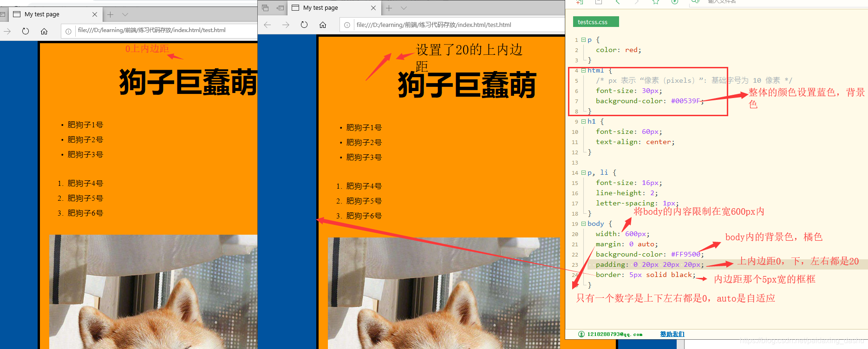Image resolution: width=868 pixels, height=349 pixels.
Task: Collapse the 'p, li' rule fold marker
Action: 583,173
